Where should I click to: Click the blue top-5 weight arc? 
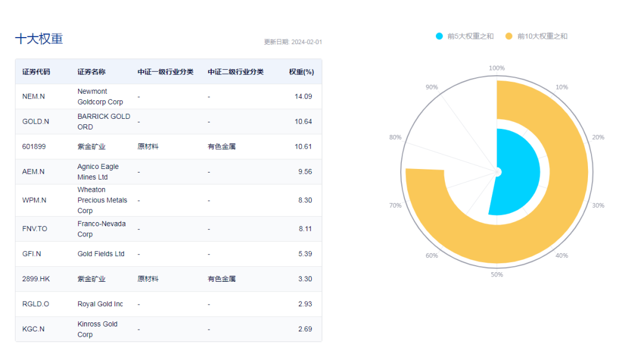click(x=519, y=173)
